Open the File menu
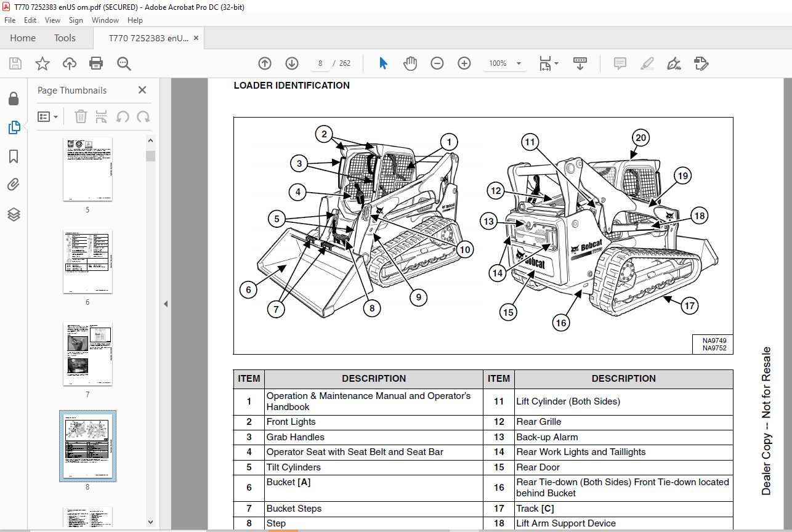This screenshot has height=532, width=792. tap(10, 20)
